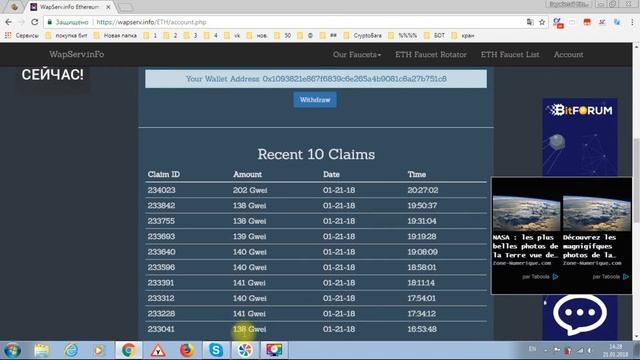Click Claim ID 233228
640x360 pixels.
pos(161,314)
